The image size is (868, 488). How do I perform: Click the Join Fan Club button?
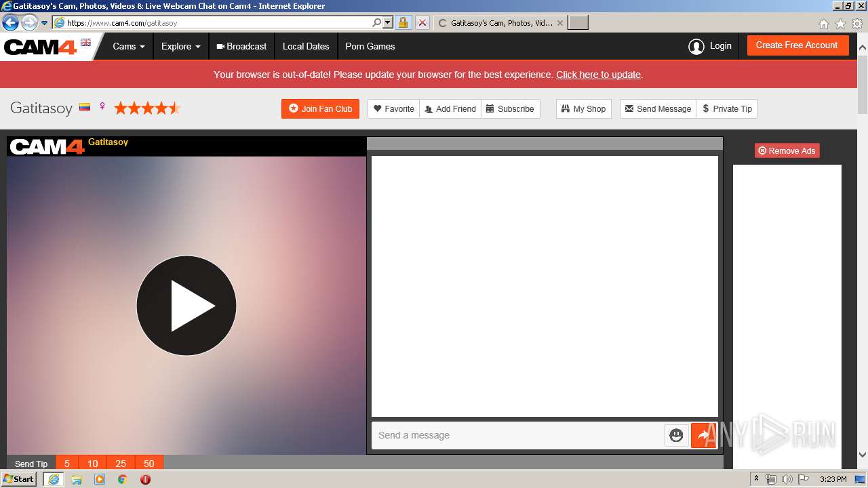pyautogui.click(x=320, y=108)
